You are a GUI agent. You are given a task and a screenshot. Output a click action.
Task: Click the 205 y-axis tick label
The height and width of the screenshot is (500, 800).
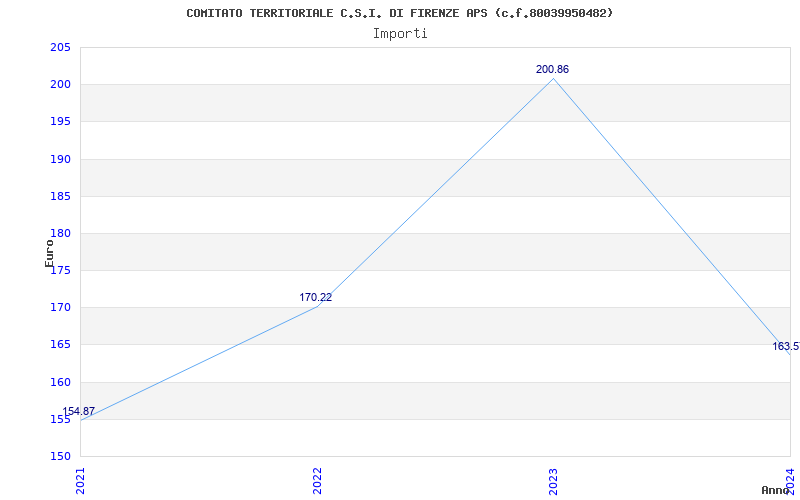[60, 47]
